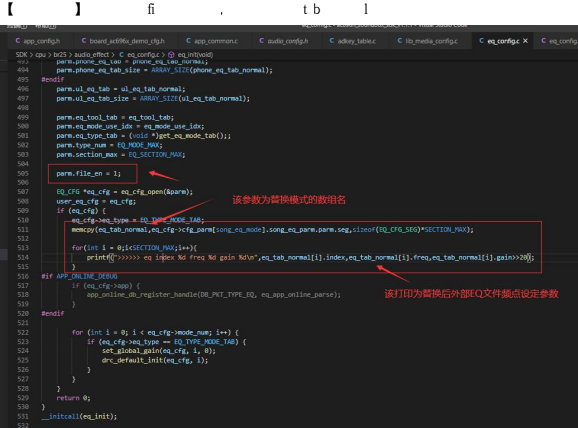Click the C file icon on app_common.c tab

pos(188,41)
